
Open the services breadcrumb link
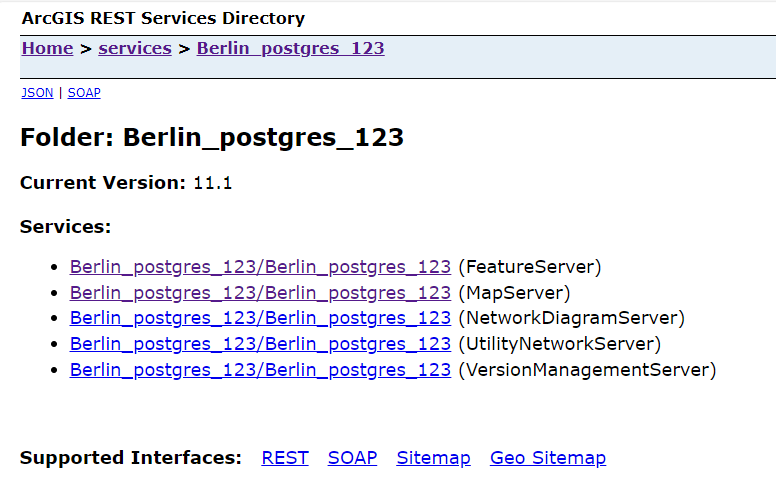135,49
